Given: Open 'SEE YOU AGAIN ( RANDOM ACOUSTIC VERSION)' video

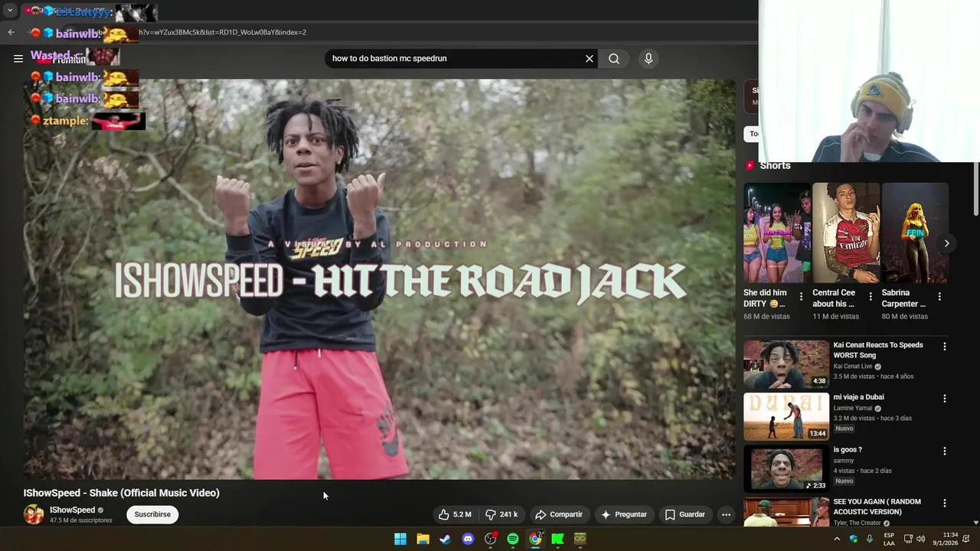Looking at the screenshot, I should point(877,507).
